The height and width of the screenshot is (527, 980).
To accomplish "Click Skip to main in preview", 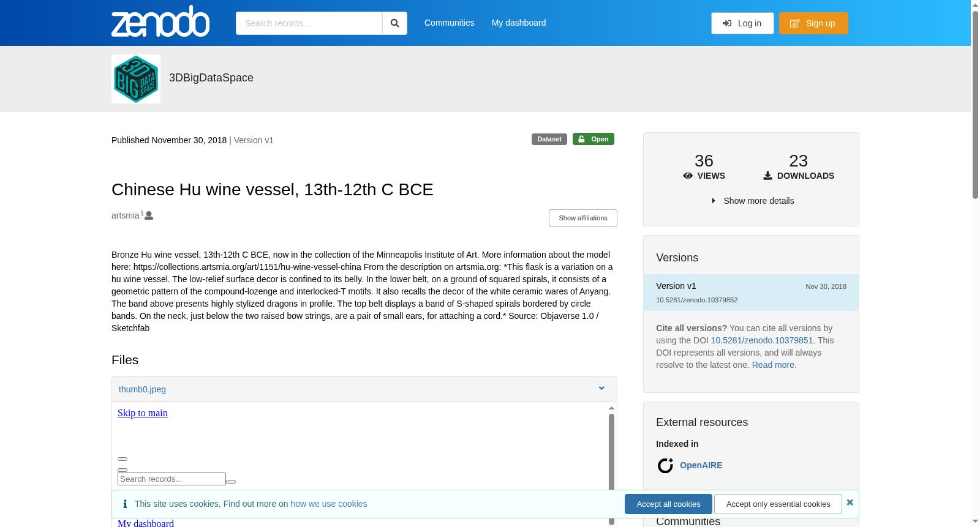I will pyautogui.click(x=143, y=413).
